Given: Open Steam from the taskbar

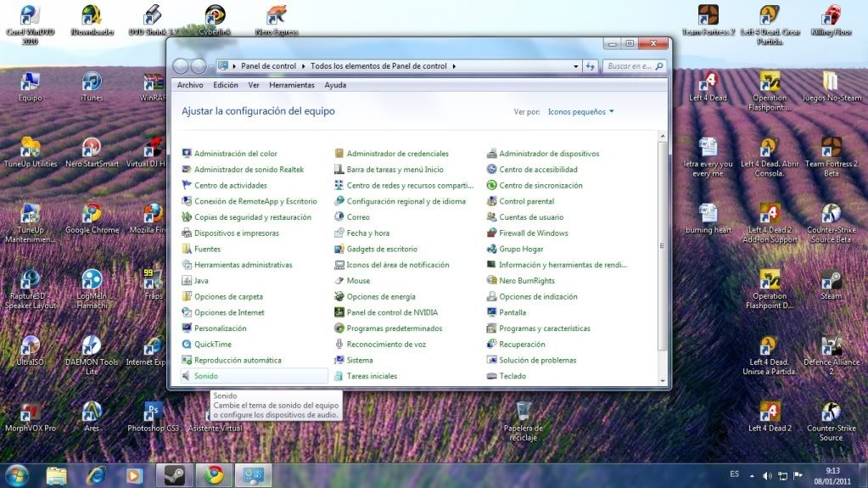Looking at the screenshot, I should coord(174,475).
